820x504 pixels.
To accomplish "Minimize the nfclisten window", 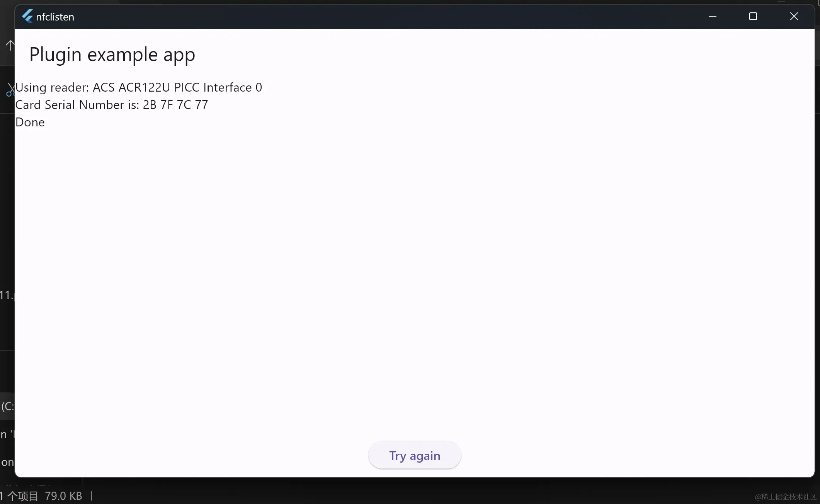I will [x=713, y=16].
